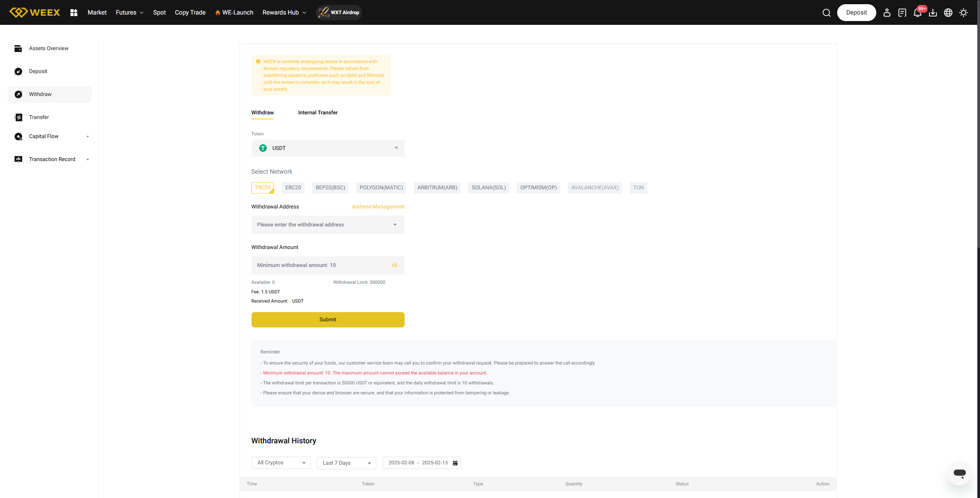Open the Deposit sidebar icon
Image resolution: width=980 pixels, height=498 pixels.
(19, 72)
